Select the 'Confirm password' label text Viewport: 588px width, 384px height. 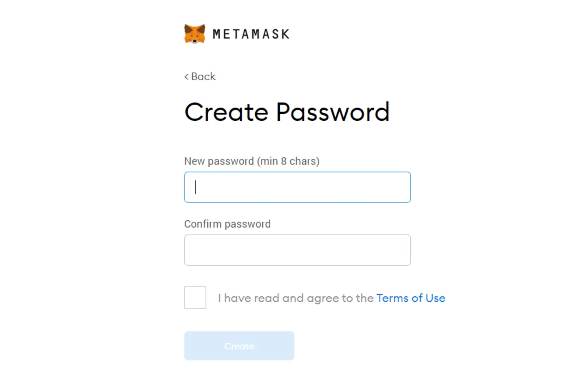(x=227, y=224)
